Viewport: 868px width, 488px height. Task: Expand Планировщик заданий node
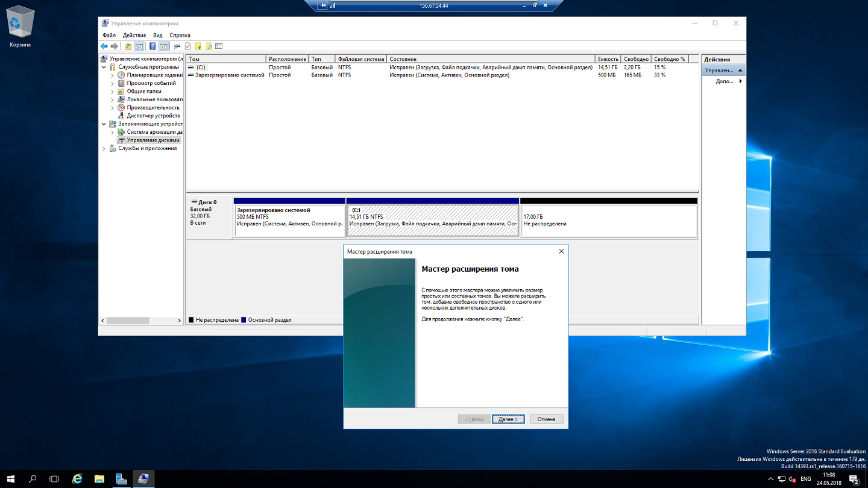[113, 75]
